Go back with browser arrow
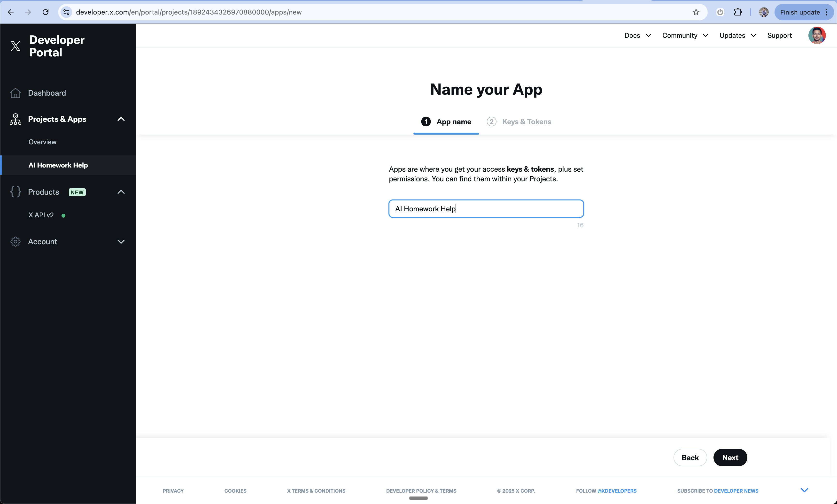 [x=10, y=12]
